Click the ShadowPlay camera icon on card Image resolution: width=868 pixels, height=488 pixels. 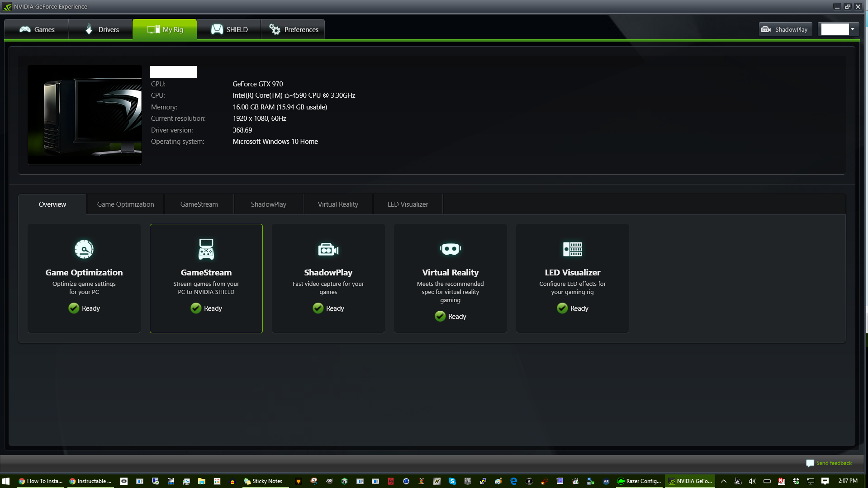pos(328,249)
